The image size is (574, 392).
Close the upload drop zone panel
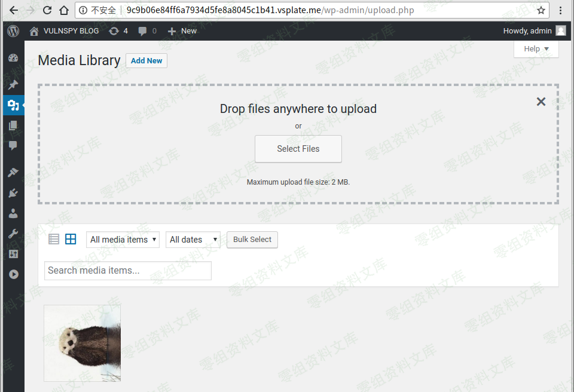pyautogui.click(x=541, y=102)
